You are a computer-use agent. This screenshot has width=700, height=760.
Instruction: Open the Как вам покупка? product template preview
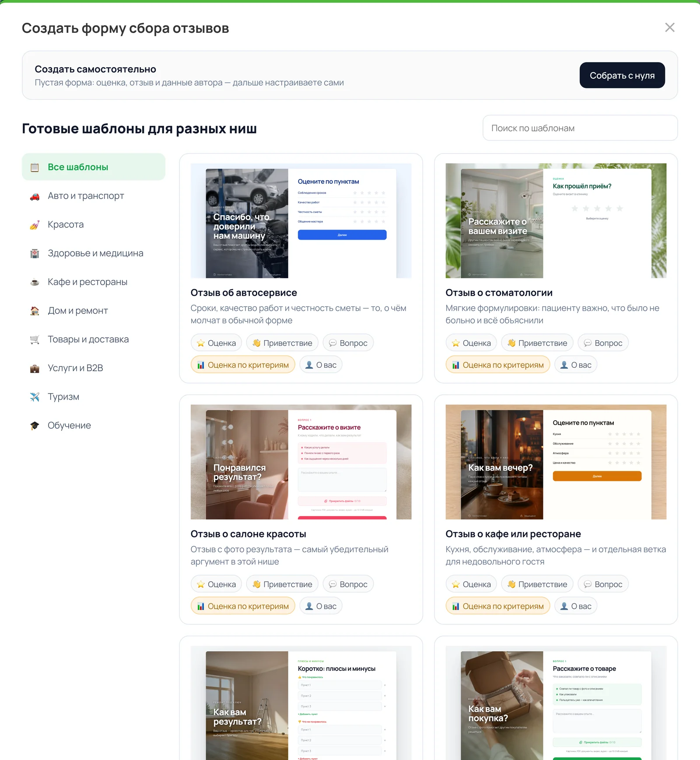(x=556, y=703)
